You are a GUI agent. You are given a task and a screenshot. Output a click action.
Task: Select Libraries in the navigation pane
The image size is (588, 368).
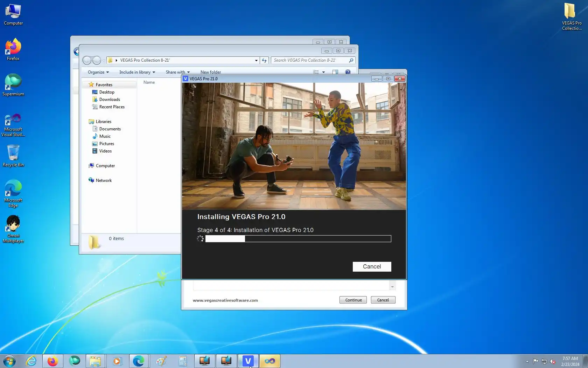click(x=103, y=122)
